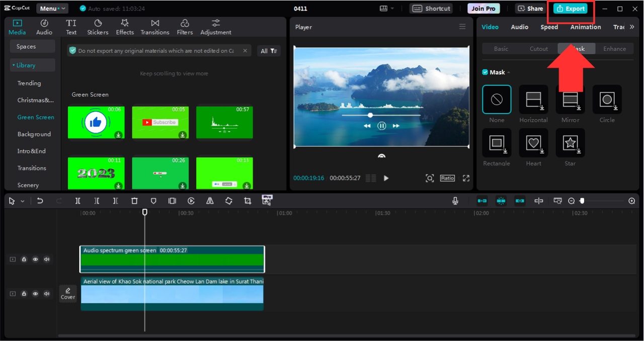This screenshot has width=644, height=341.
Task: Click the timeline horizontal scrollbar
Action: 347,335
